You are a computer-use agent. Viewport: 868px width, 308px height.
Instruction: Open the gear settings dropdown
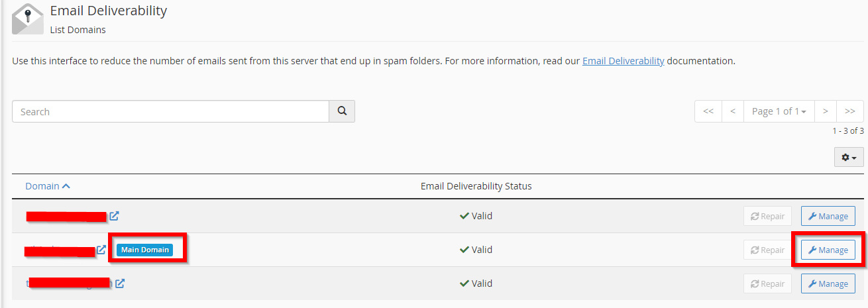point(849,157)
